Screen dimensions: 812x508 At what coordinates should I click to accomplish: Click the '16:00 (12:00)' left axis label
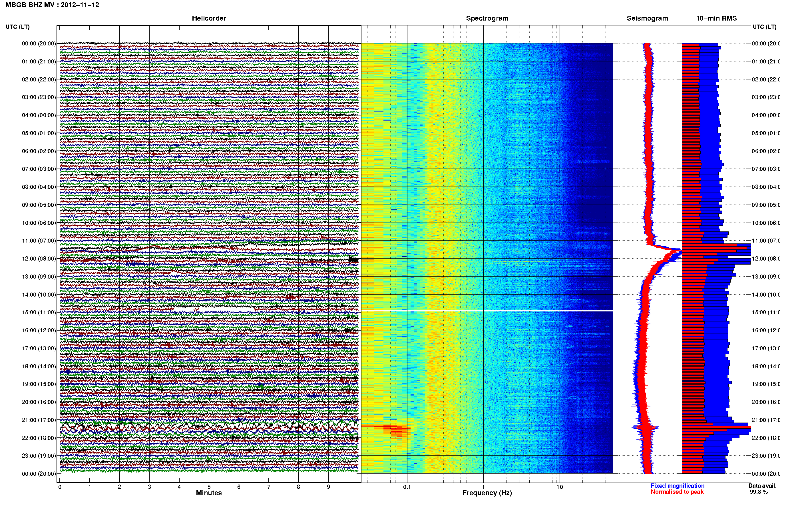click(39, 330)
